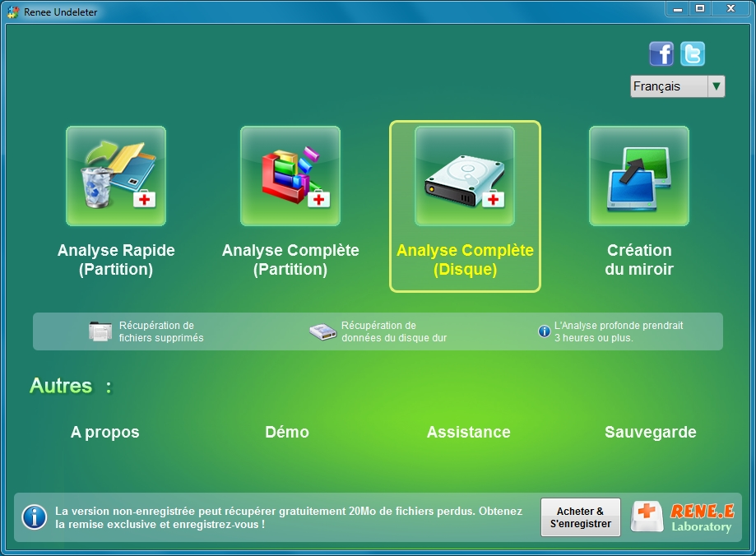Click the deleted files recovery icon

click(x=100, y=331)
